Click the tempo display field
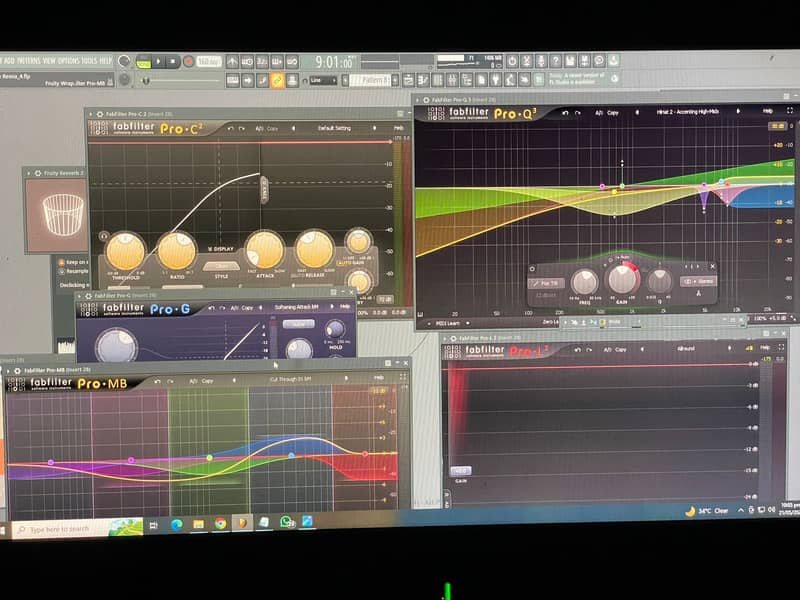Viewport: 800px width, 600px height. (x=209, y=62)
